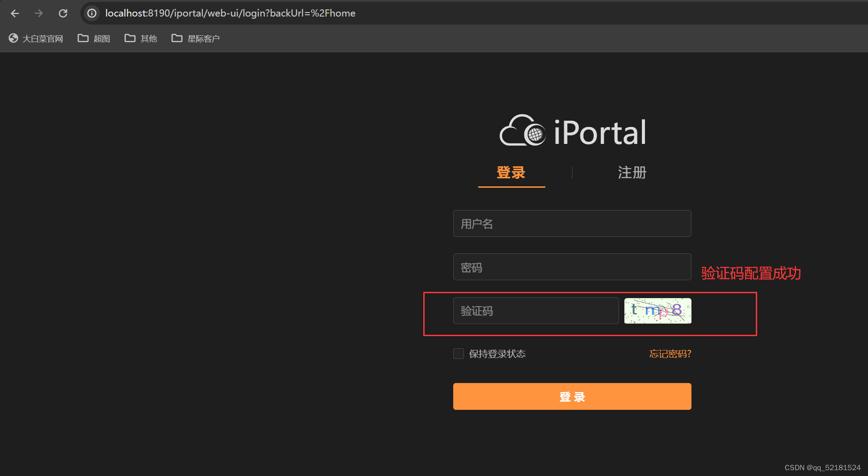
Task: Click the orange 登录 submit button
Action: point(572,396)
